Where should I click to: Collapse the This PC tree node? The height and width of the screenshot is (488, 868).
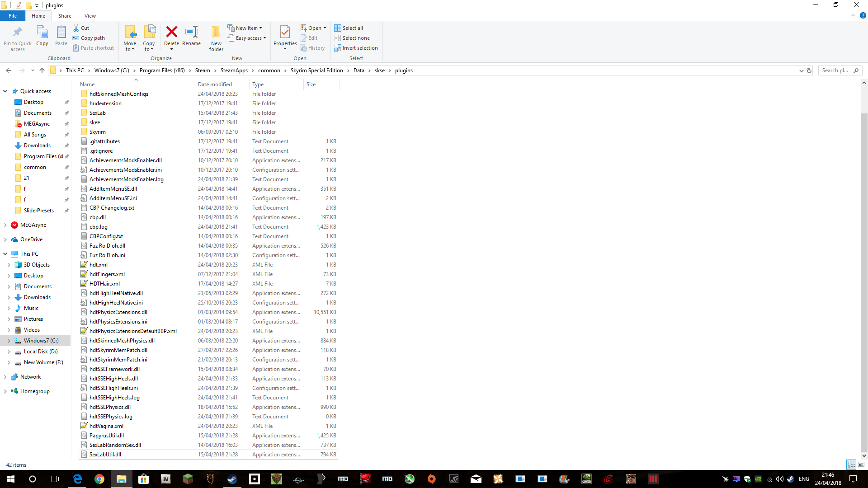click(x=5, y=254)
